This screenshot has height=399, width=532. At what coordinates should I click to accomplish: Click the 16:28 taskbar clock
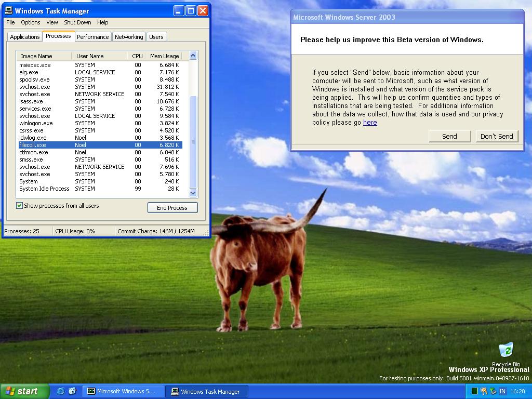click(x=517, y=391)
